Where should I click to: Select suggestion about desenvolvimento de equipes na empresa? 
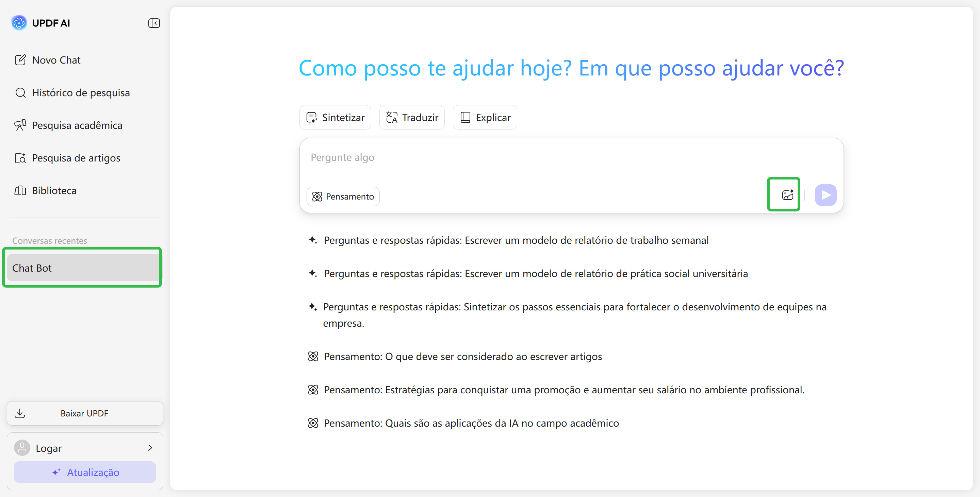pos(568,315)
